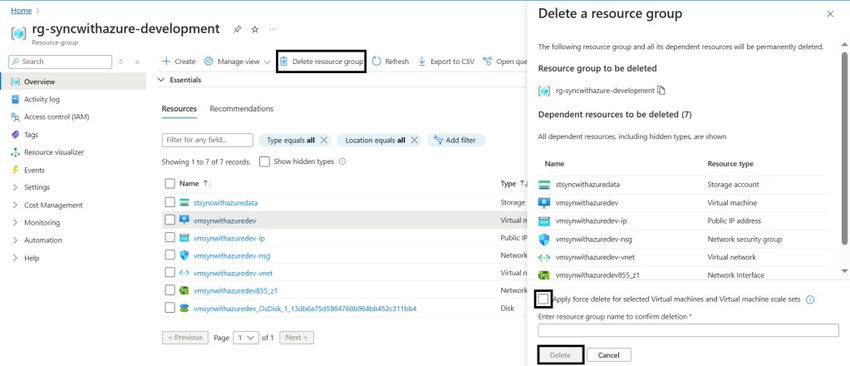The image size is (850, 366).
Task: Click in the sidebar Search box
Action: click(60, 61)
